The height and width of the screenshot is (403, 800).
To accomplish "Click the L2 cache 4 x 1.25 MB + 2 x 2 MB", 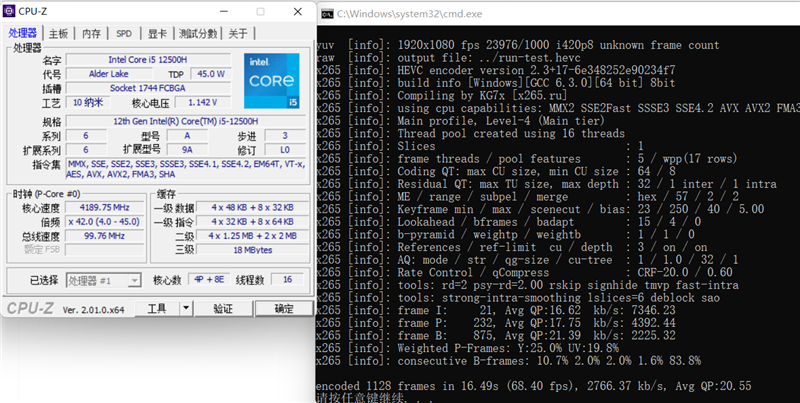I will coord(252,236).
